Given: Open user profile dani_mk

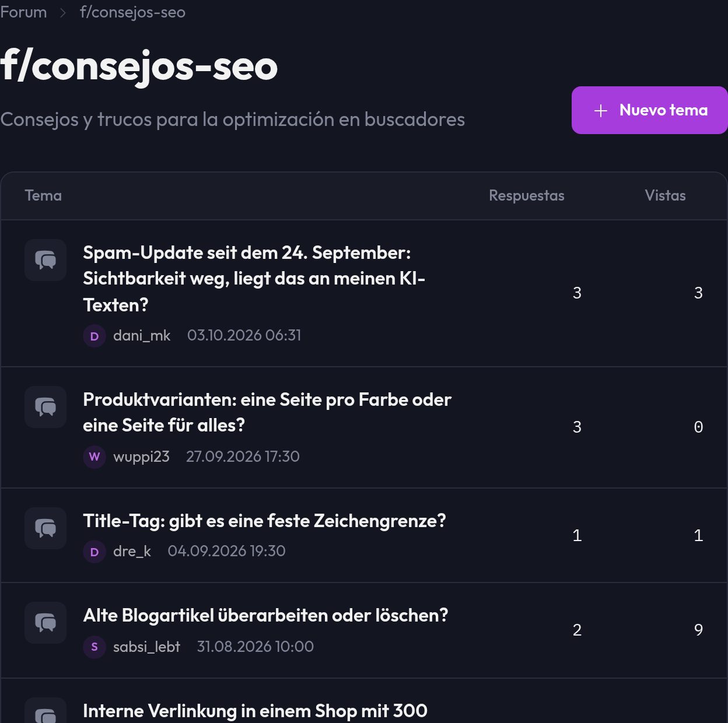Looking at the screenshot, I should click(142, 335).
